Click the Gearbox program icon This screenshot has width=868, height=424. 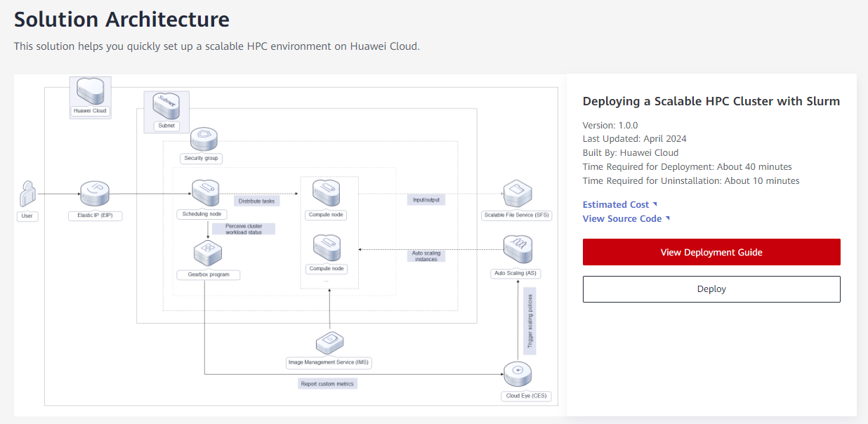click(207, 253)
